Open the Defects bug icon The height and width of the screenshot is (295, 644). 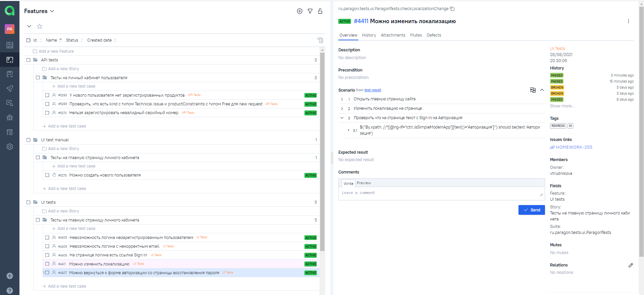click(x=10, y=117)
